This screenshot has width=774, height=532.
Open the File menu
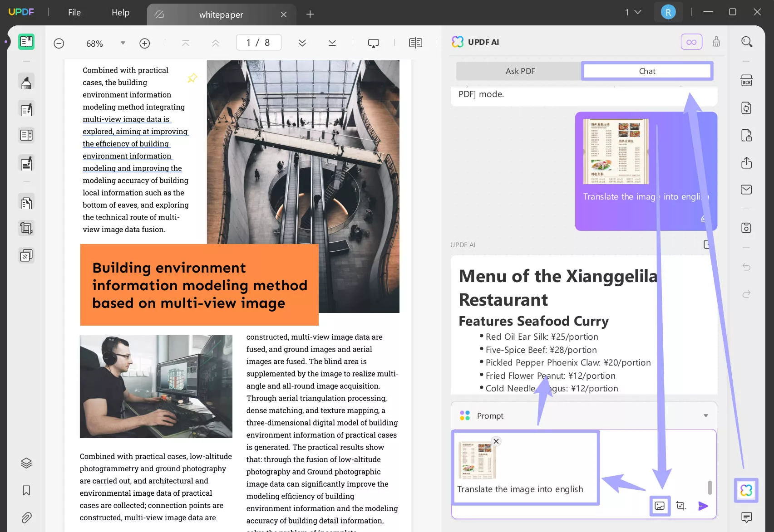74,13
